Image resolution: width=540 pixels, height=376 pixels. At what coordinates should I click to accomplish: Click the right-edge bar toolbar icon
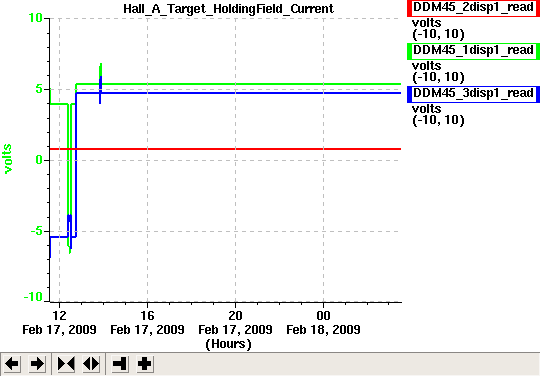(120, 364)
